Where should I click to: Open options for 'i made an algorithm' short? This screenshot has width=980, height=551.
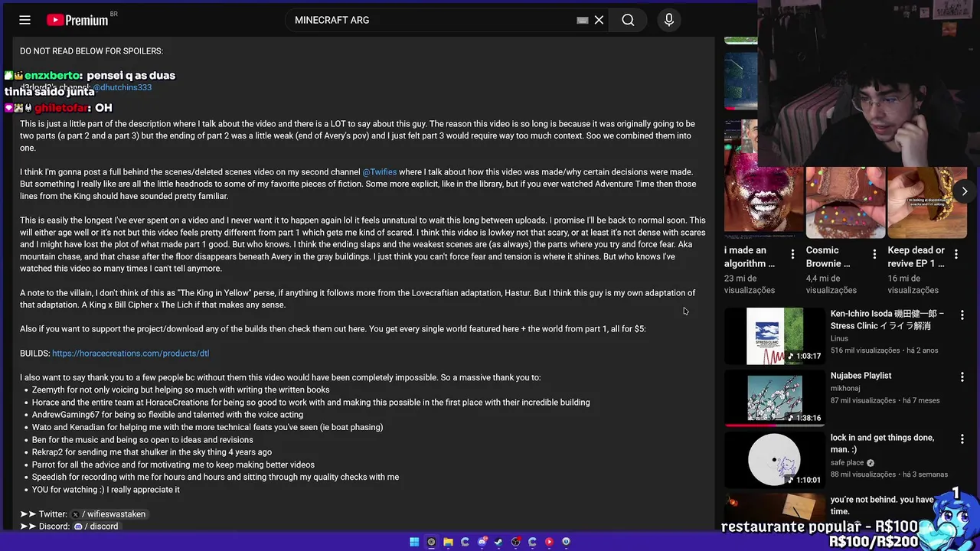coord(792,253)
